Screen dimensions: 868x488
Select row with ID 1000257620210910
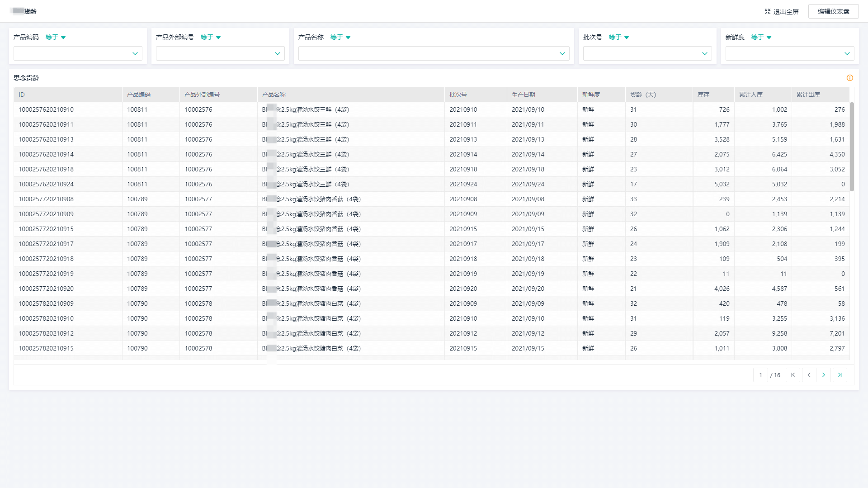point(46,109)
